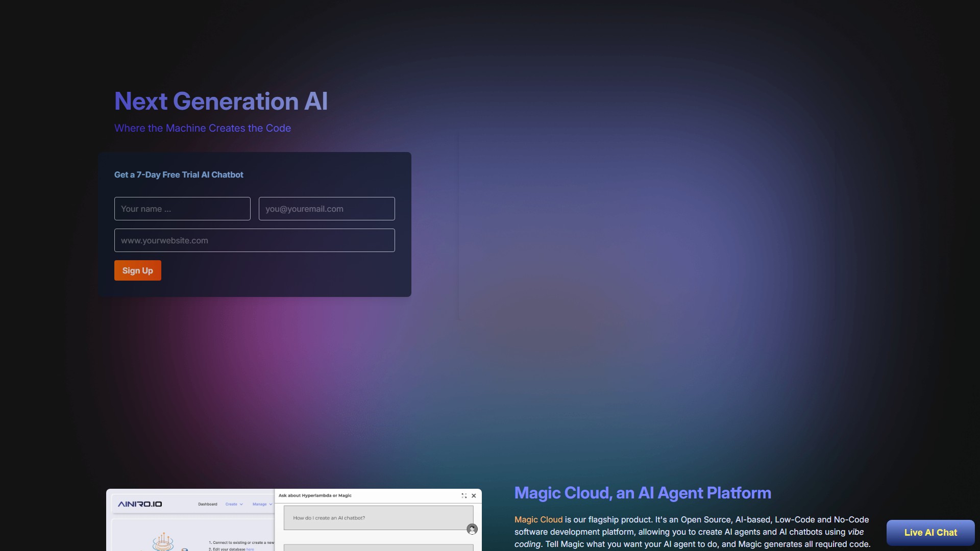Screen dimensions: 980x551
Task: Click the Your name input field
Action: pyautogui.click(x=182, y=209)
